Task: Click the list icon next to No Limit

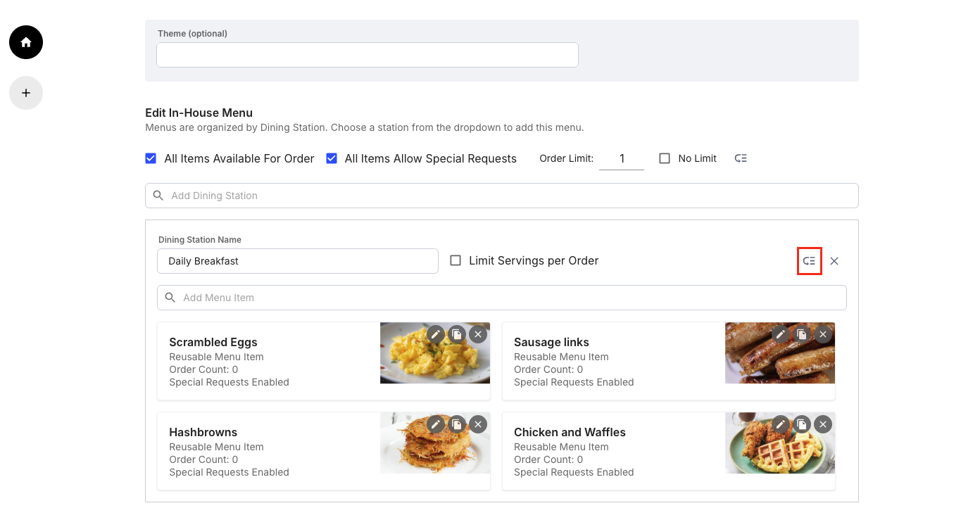Action: coord(741,158)
